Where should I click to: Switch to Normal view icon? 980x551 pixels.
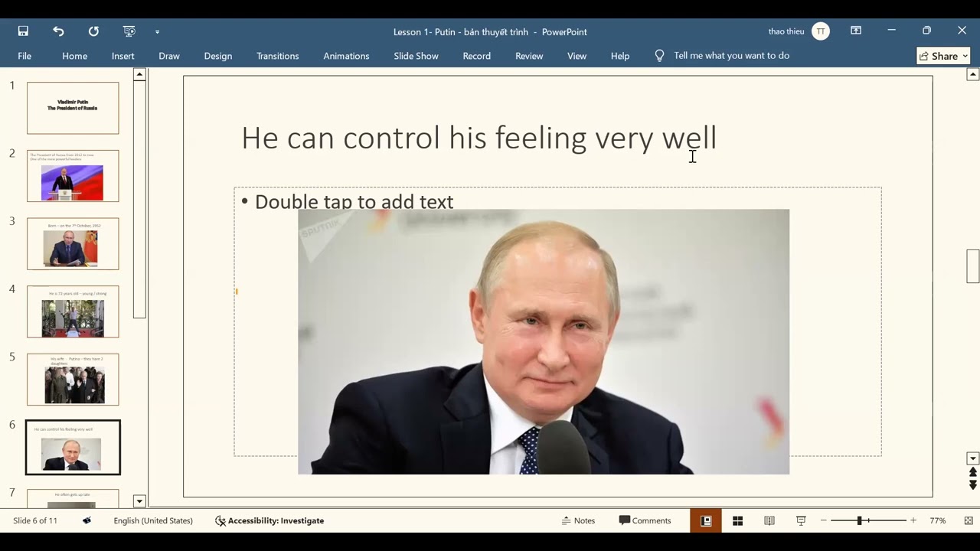pyautogui.click(x=706, y=520)
